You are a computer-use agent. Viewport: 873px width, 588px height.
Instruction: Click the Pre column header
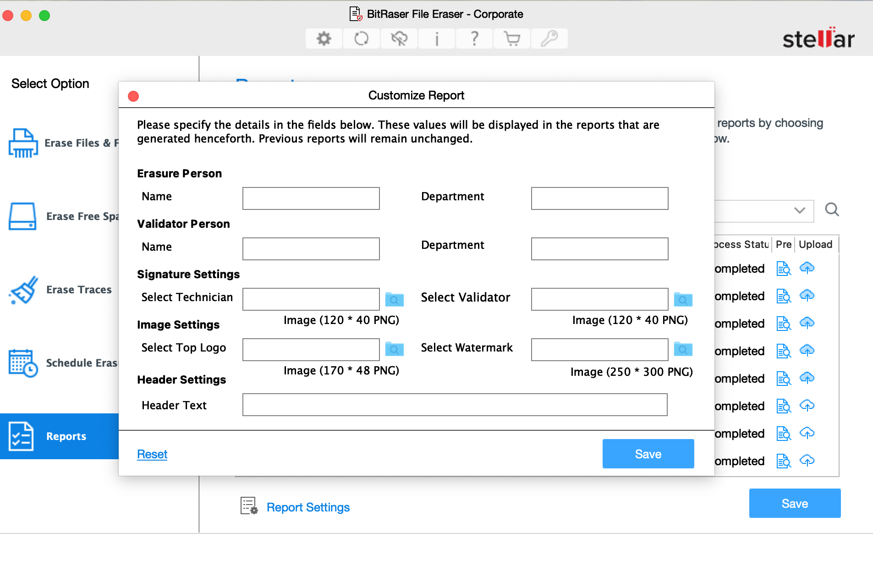pos(784,244)
